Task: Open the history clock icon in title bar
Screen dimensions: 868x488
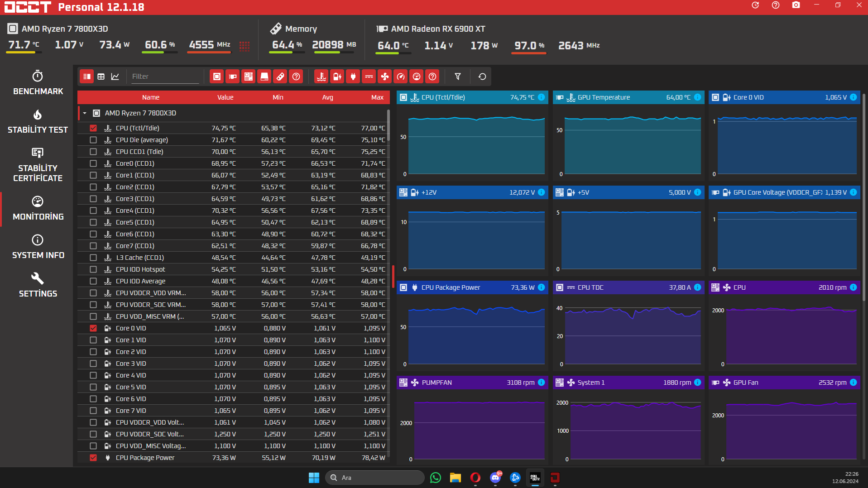Action: (755, 5)
